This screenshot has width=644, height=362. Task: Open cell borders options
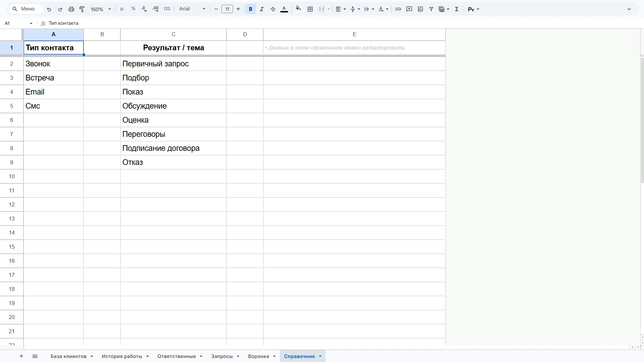[x=310, y=9]
